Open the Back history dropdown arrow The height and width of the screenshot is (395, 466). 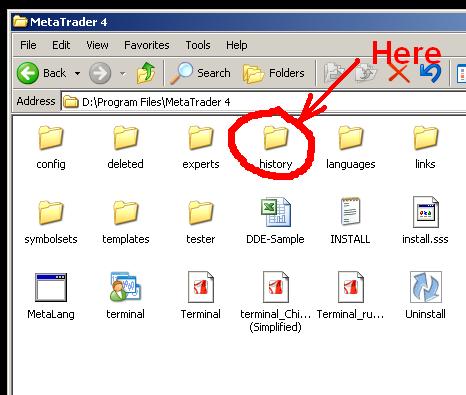click(x=77, y=73)
